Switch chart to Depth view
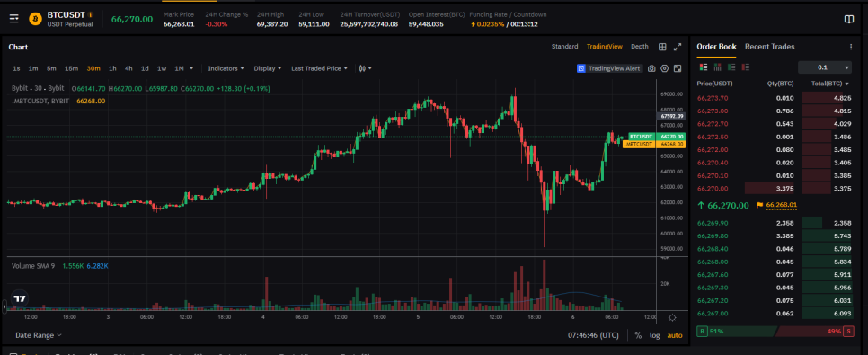Screen dimensions: 868x355 tap(640, 47)
